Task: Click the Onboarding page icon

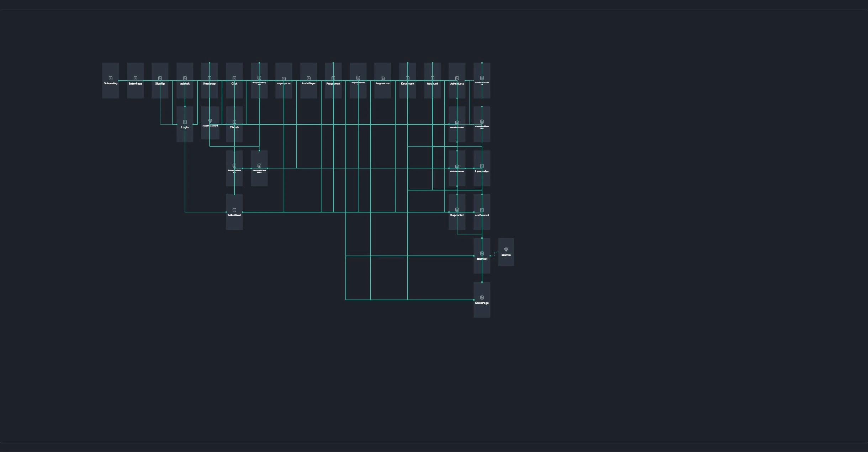Action: coord(110,78)
